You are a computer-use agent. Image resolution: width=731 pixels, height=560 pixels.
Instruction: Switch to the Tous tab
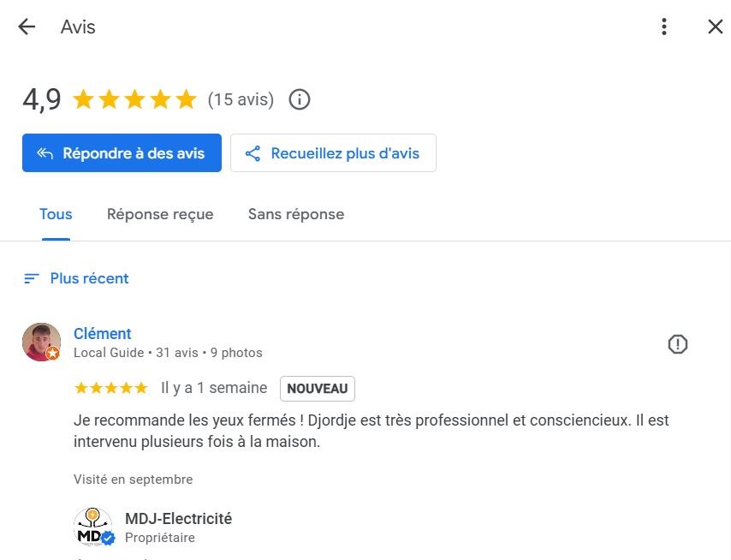tap(56, 214)
